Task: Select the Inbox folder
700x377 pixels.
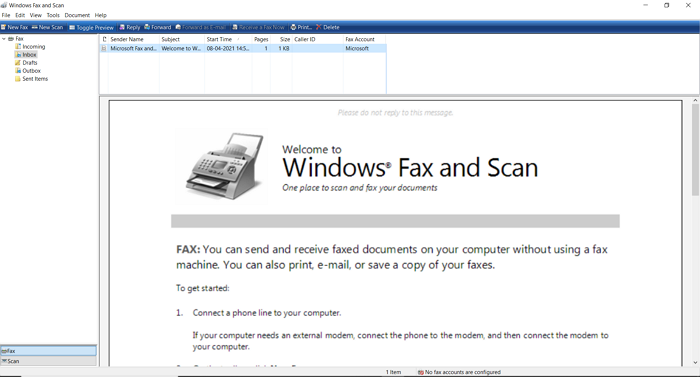Action: [29, 54]
